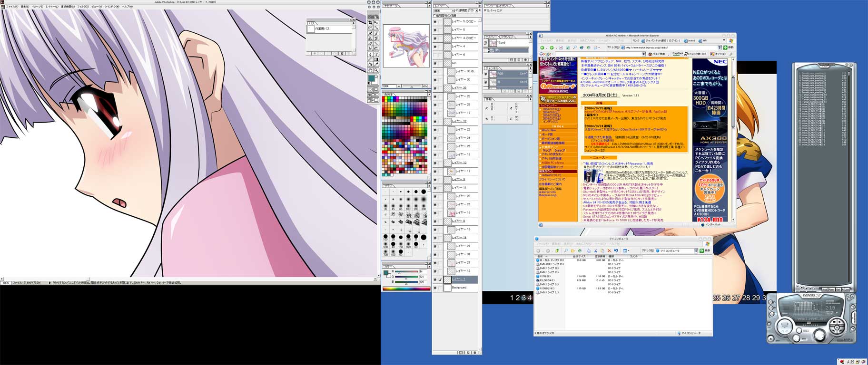The width and height of the screenshot is (868, 365).
Task: Select the Type (T) tool
Action: tap(376, 54)
